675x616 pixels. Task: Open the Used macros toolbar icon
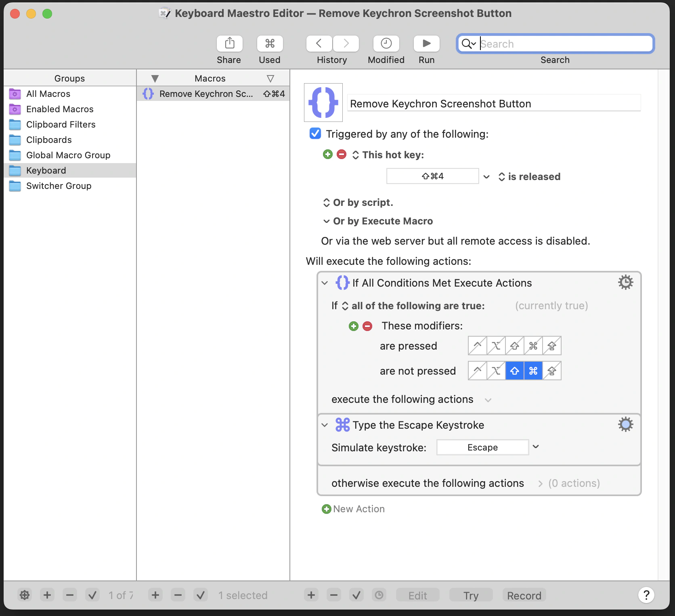point(270,44)
